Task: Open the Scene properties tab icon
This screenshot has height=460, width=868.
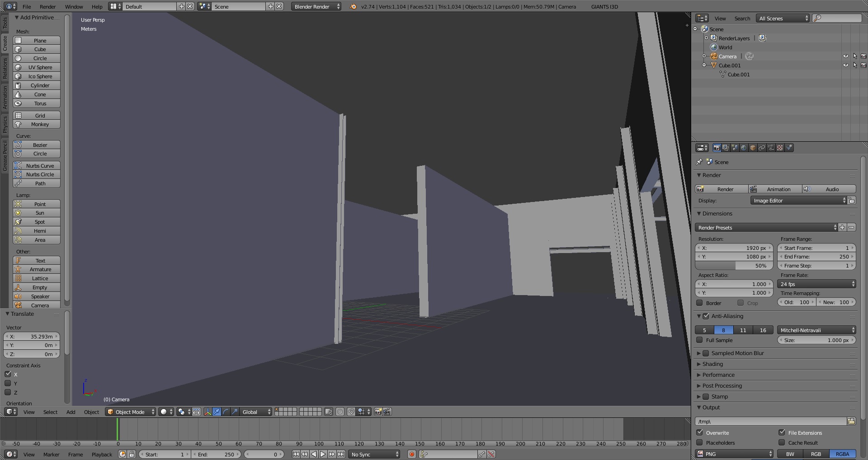Action: pos(735,148)
